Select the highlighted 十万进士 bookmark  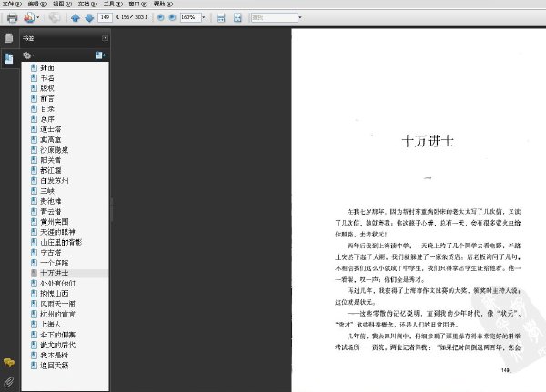pyautogui.click(x=54, y=273)
